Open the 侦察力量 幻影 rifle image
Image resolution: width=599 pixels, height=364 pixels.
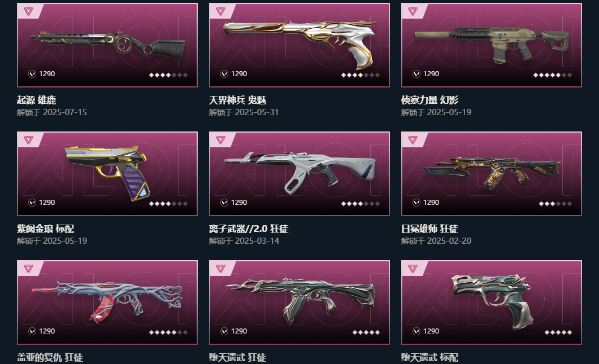tap(491, 44)
